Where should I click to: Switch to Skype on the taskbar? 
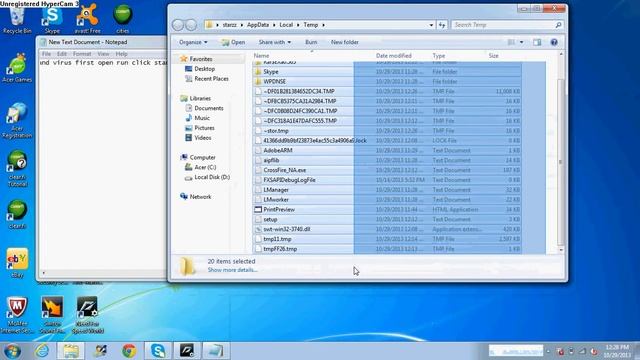158,351
